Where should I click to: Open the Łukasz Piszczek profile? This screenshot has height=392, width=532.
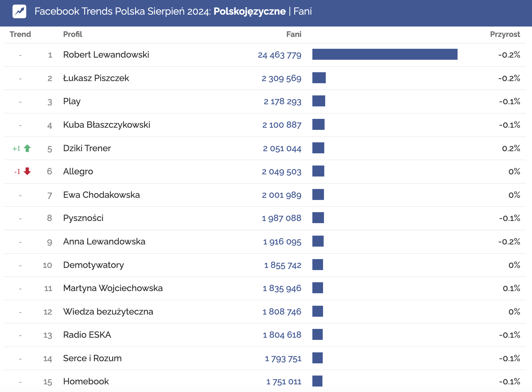pyautogui.click(x=96, y=78)
